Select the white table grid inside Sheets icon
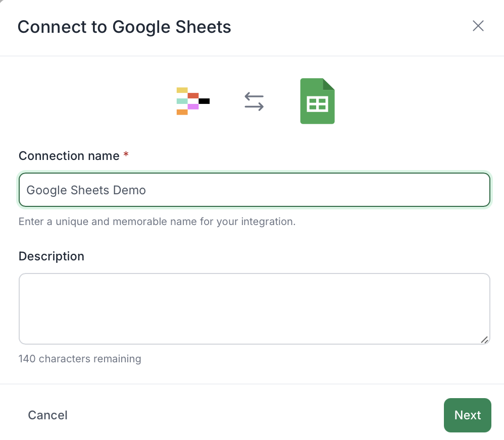The height and width of the screenshot is (440, 504). (x=317, y=104)
